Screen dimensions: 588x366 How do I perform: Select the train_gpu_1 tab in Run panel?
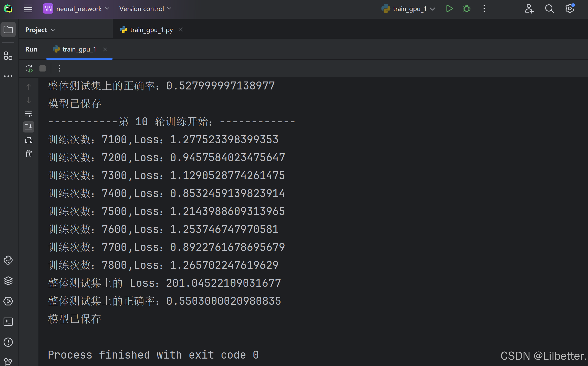click(x=79, y=49)
